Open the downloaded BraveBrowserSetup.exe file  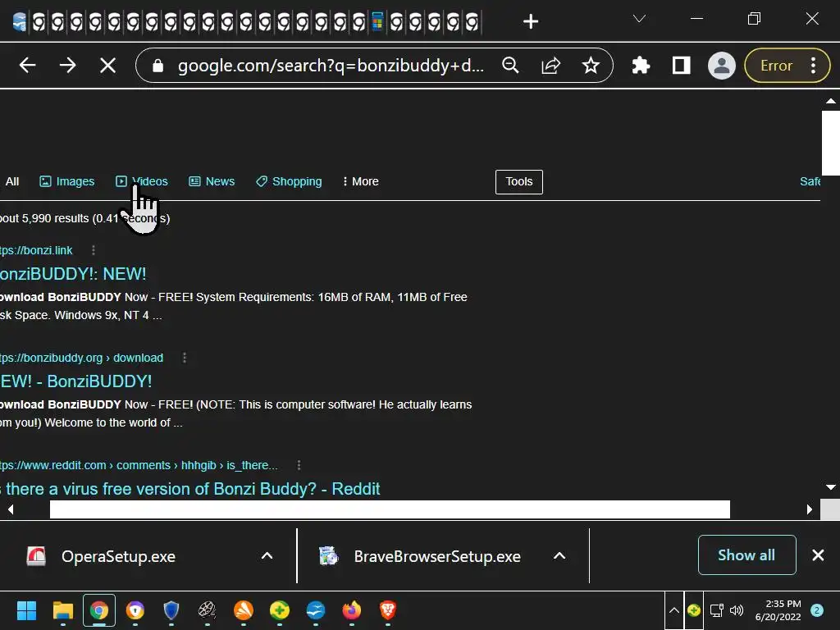pos(437,557)
